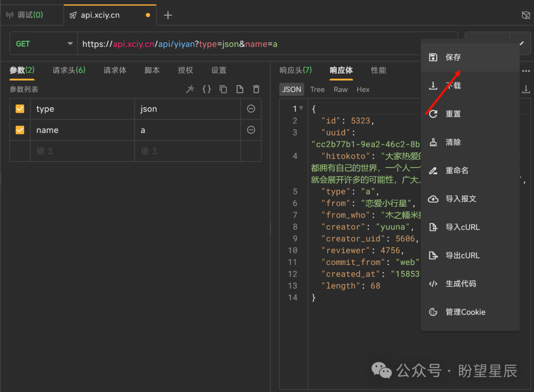
Task: Click the "creator": "yuuna" line
Action: [x=367, y=227]
